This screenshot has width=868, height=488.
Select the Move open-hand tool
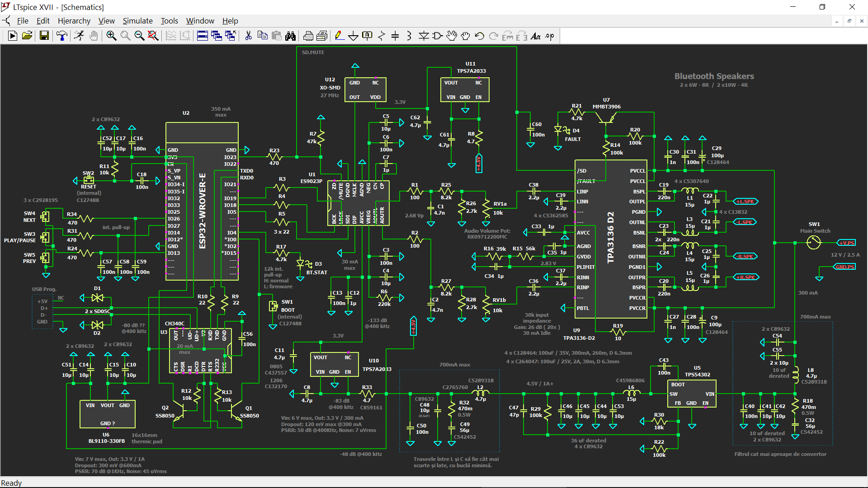tap(452, 36)
